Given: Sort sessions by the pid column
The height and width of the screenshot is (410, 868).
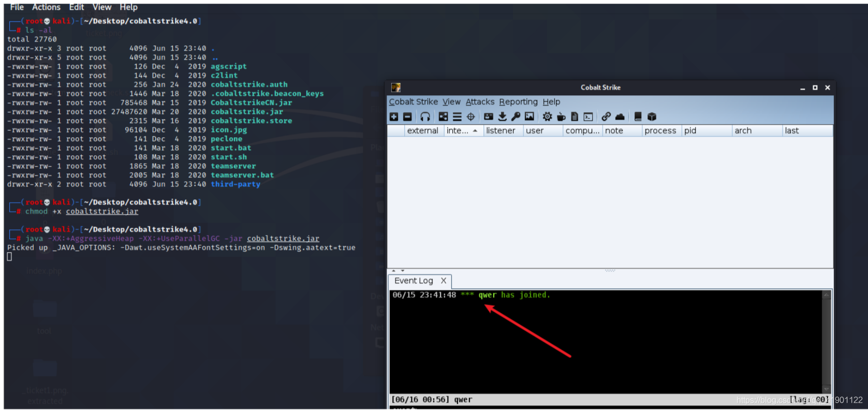Looking at the screenshot, I should (x=707, y=131).
